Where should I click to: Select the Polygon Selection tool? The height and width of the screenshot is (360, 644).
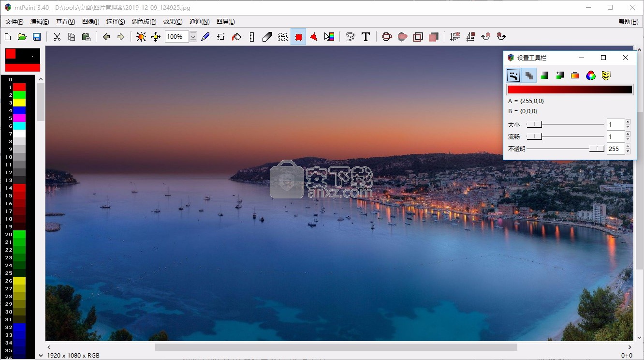[314, 37]
